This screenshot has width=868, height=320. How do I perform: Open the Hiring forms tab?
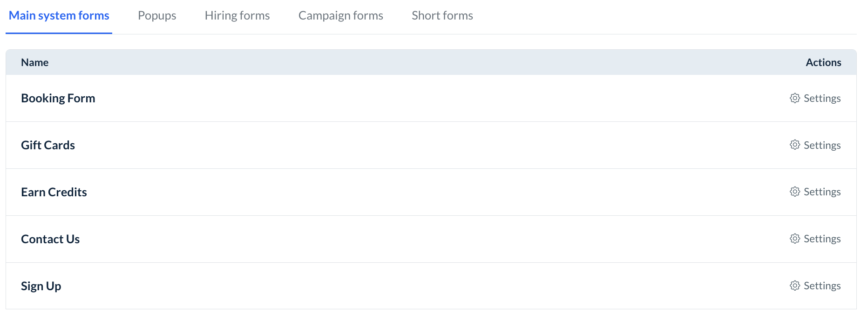point(237,16)
